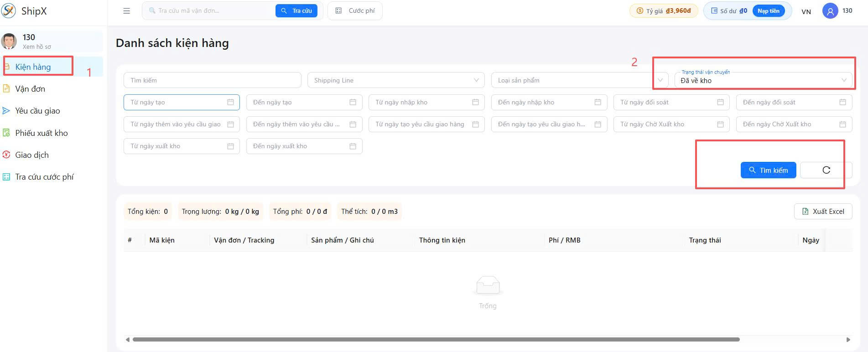This screenshot has height=352, width=868.
Task: Open Vận đơn menu item
Action: (x=30, y=89)
